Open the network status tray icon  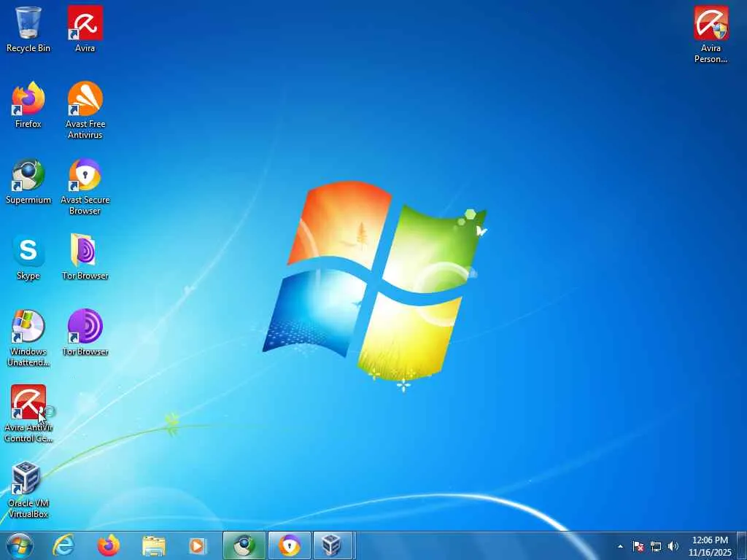pyautogui.click(x=656, y=546)
